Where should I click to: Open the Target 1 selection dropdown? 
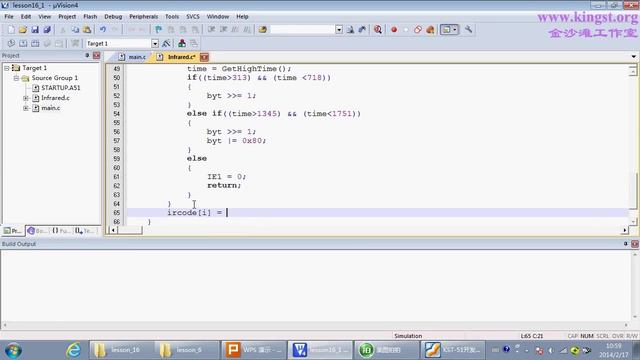pyautogui.click(x=155, y=43)
